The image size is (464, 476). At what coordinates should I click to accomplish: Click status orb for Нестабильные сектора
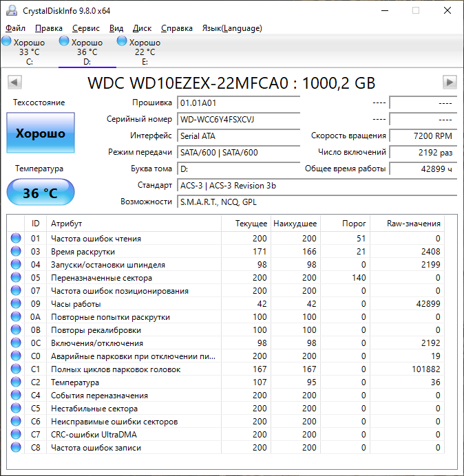pyautogui.click(x=16, y=408)
